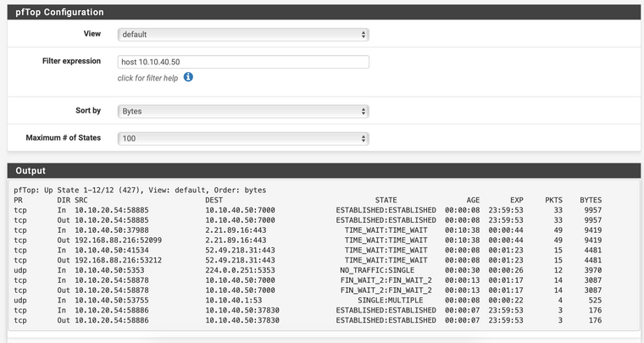Open the Sort by dropdown showing Bytes
The width and height of the screenshot is (644, 343).
(243, 111)
